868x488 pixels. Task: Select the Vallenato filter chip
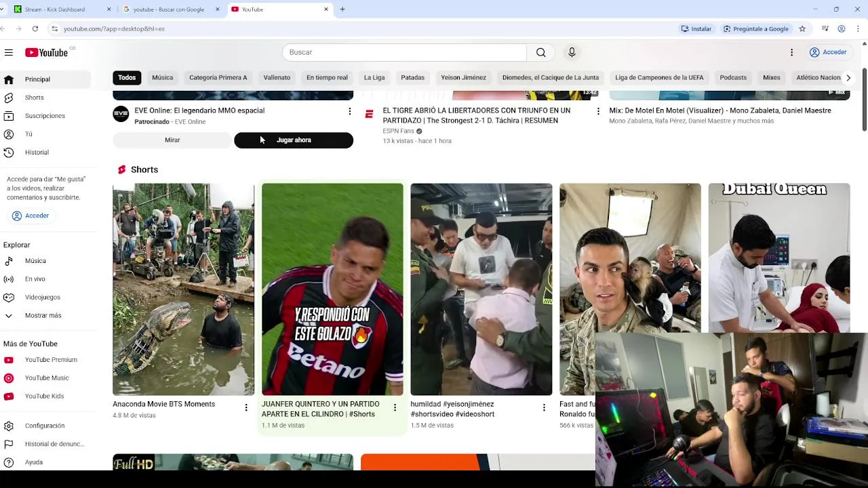pos(277,78)
